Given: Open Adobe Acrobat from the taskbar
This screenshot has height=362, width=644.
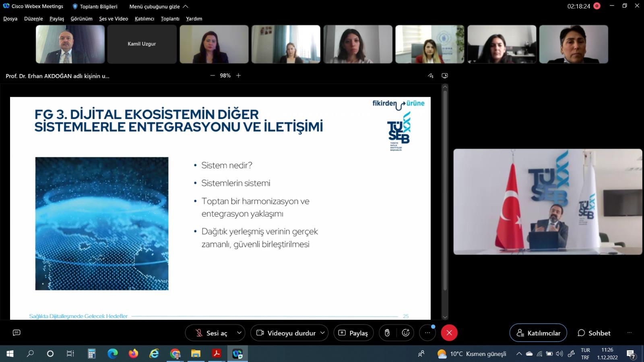Looking at the screenshot, I should pos(217,354).
